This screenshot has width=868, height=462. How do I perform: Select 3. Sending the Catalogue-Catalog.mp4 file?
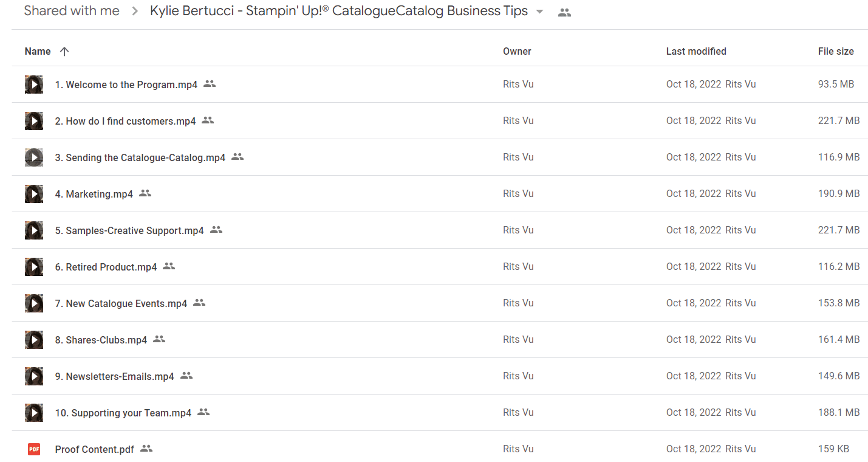click(440, 157)
